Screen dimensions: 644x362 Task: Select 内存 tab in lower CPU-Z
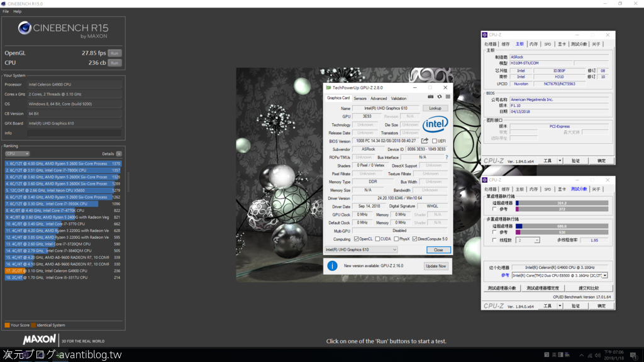coord(533,189)
